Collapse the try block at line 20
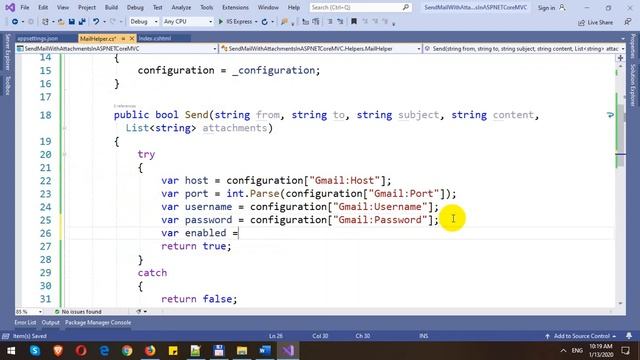 pos(64,154)
